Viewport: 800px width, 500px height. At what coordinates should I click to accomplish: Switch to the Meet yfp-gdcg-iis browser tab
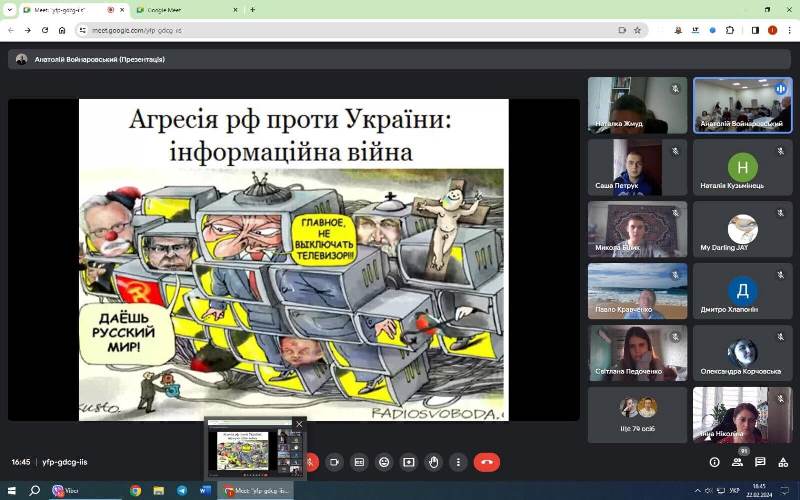(x=74, y=10)
